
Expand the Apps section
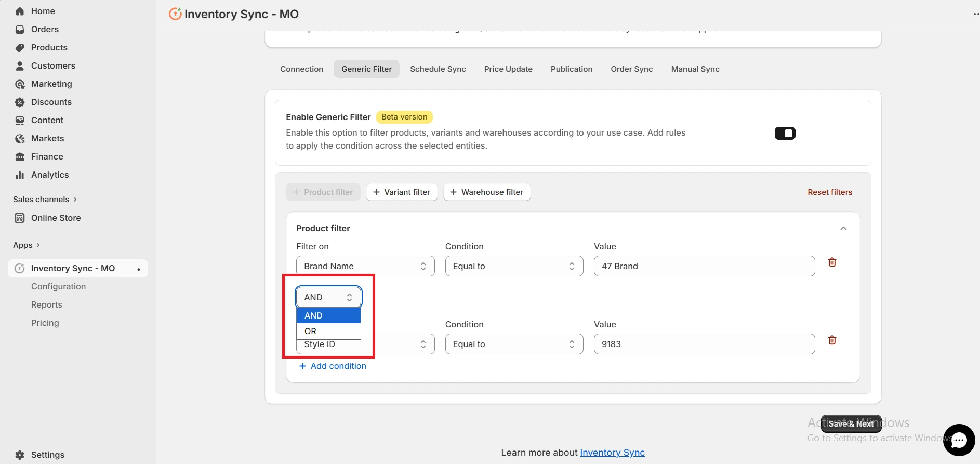[x=27, y=245]
